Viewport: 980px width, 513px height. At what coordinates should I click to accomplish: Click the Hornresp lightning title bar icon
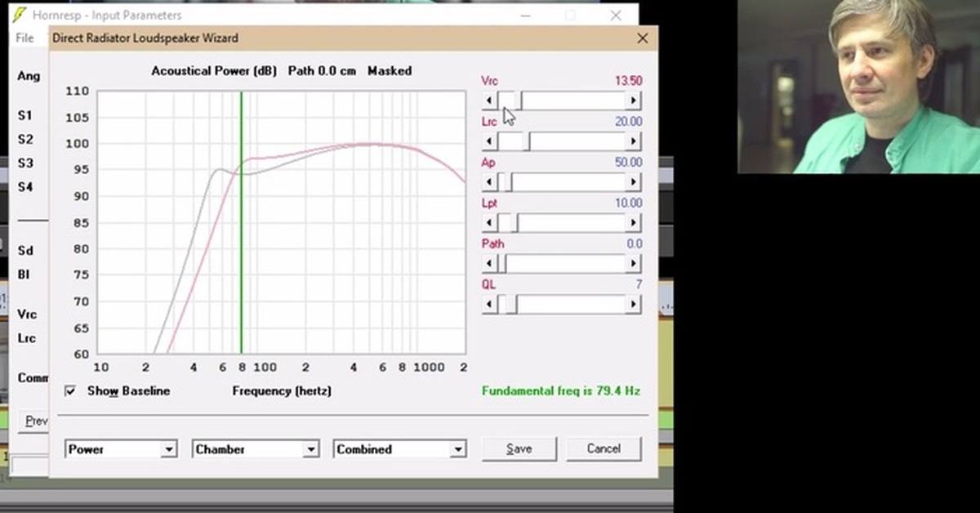20,15
